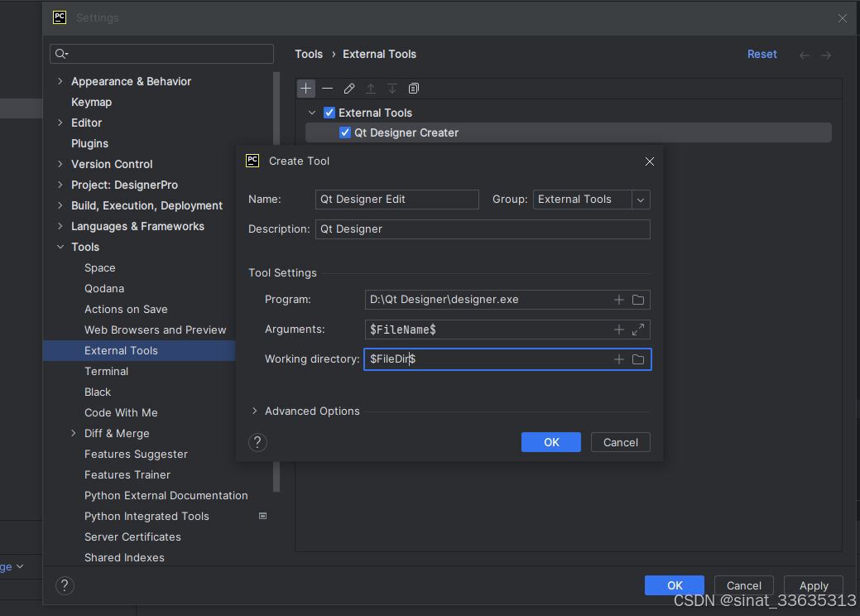The width and height of the screenshot is (860, 616).
Task: Insert macro into Working directory field
Action: (618, 359)
